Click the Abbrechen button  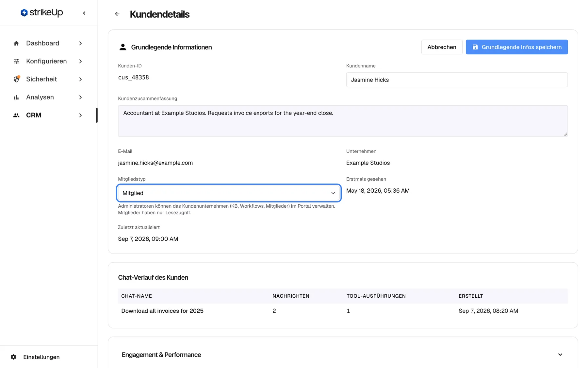442,47
